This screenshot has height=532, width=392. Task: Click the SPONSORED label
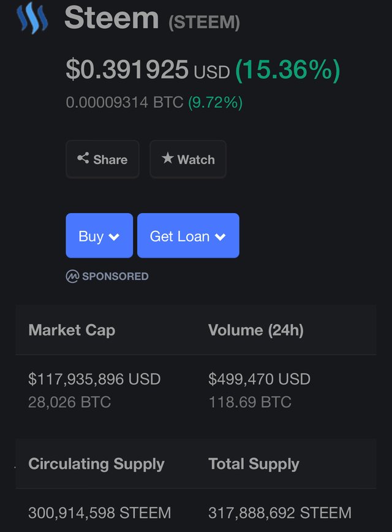pyautogui.click(x=115, y=276)
